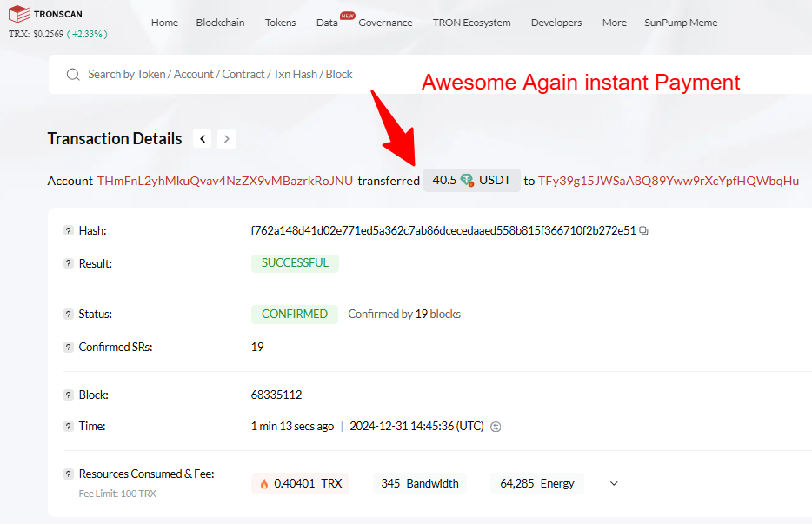Click Confirmed SRs value 19

(257, 348)
